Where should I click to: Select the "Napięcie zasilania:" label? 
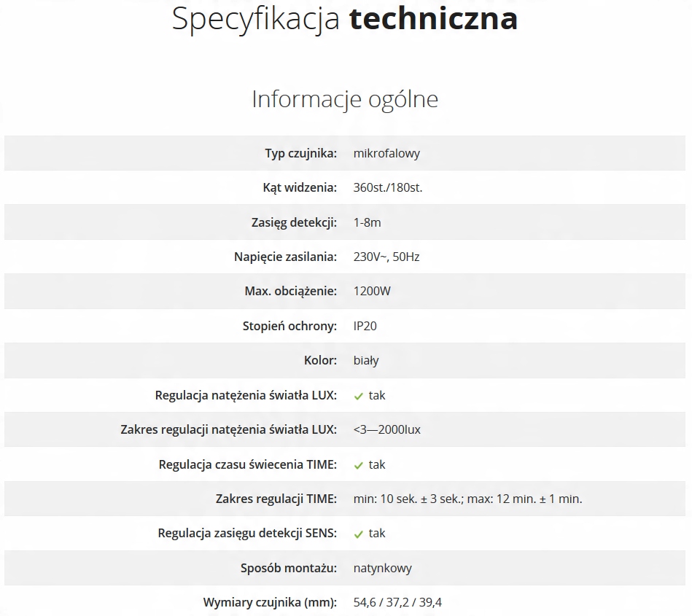pyautogui.click(x=285, y=257)
